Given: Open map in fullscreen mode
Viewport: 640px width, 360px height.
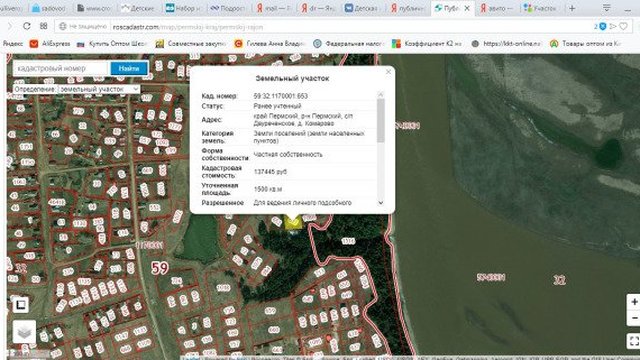Looking at the screenshot, I should tap(634, 341).
